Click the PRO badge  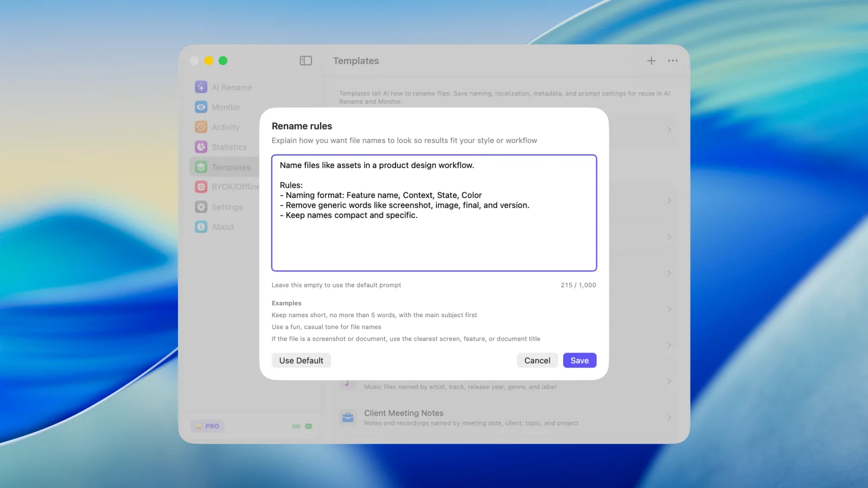click(x=207, y=426)
